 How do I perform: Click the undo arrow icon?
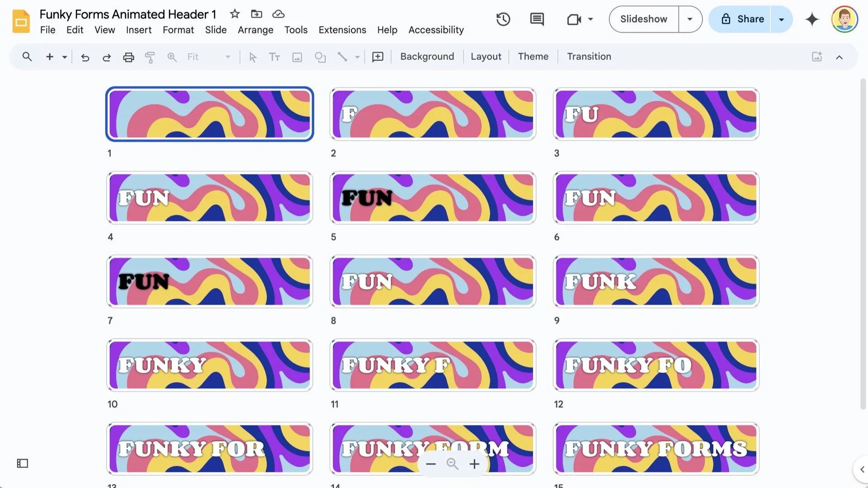85,57
